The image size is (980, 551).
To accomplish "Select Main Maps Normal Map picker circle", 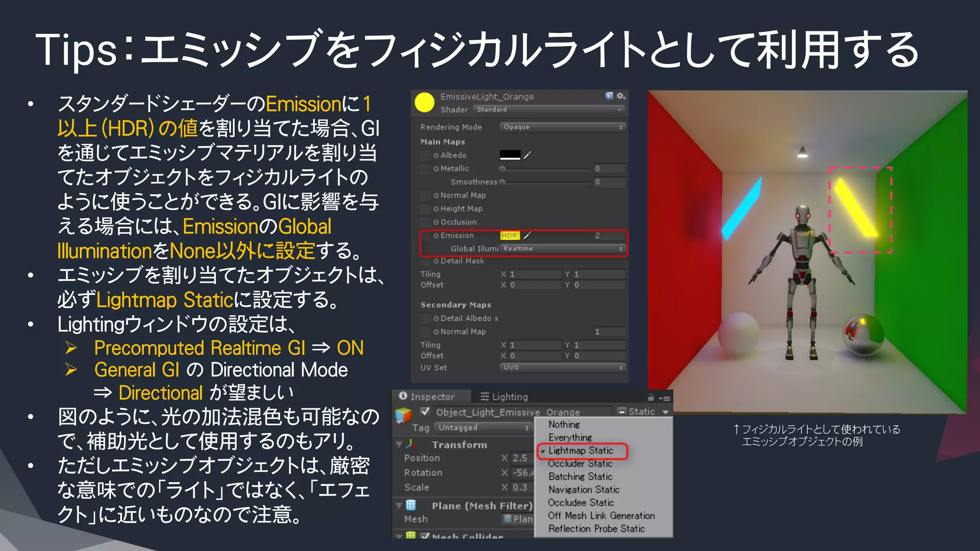I will (x=436, y=196).
